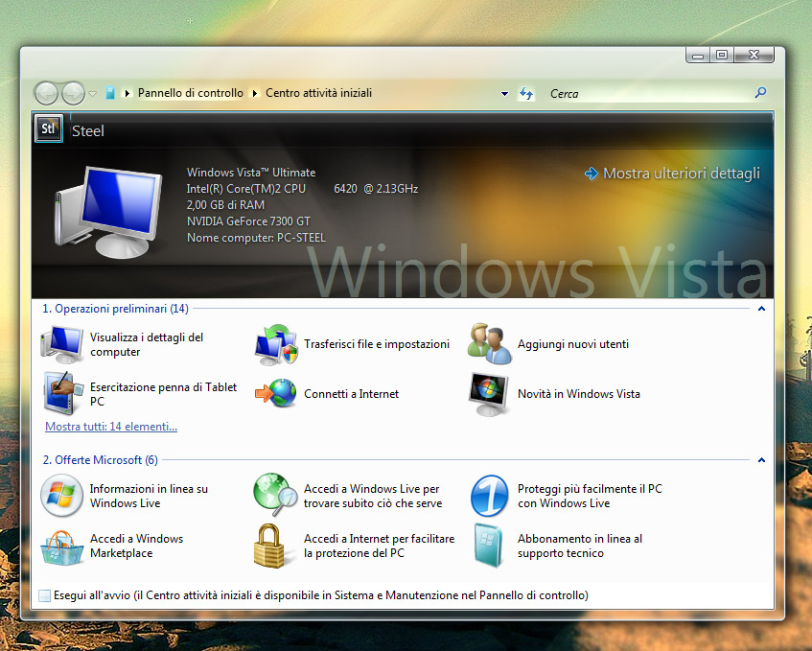Expand the arrow before Centro attività iniziali
Viewport: 812px width, 651px height.
[x=255, y=93]
